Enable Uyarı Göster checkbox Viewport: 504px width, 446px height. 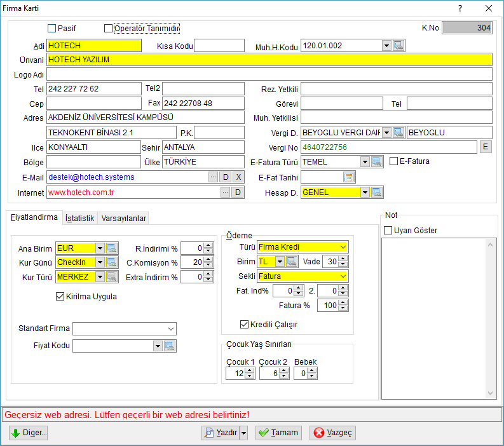tap(388, 231)
